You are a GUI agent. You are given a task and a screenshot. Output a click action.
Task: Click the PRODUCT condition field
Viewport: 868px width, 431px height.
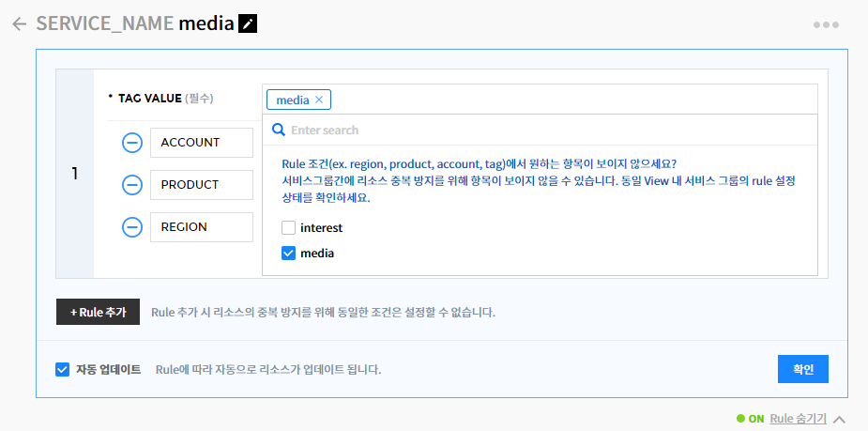point(201,185)
